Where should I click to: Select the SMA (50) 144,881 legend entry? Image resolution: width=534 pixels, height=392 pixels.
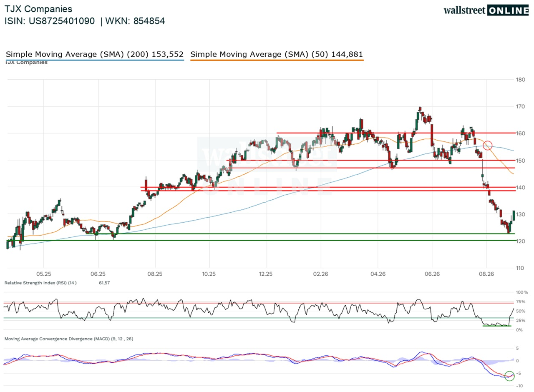tap(277, 54)
